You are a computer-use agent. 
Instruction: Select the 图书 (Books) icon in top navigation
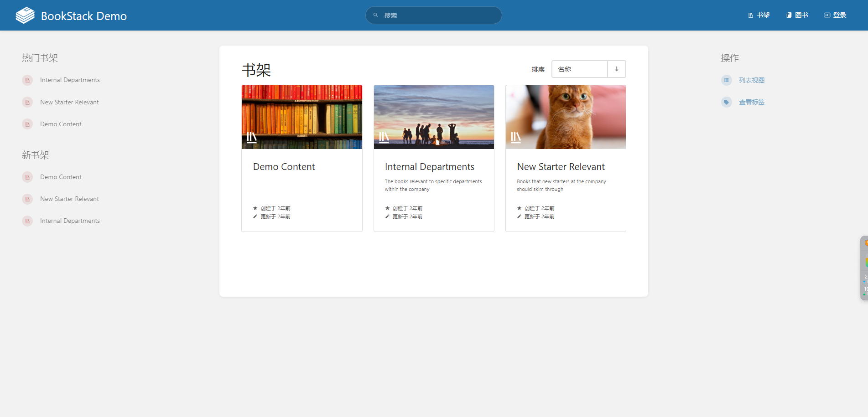(x=788, y=15)
